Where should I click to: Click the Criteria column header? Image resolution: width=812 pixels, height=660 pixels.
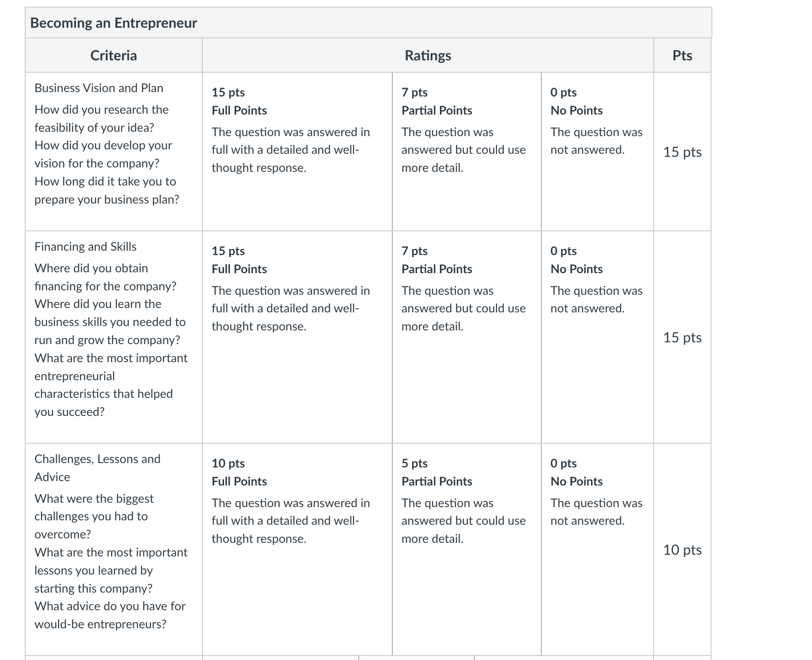(x=113, y=56)
